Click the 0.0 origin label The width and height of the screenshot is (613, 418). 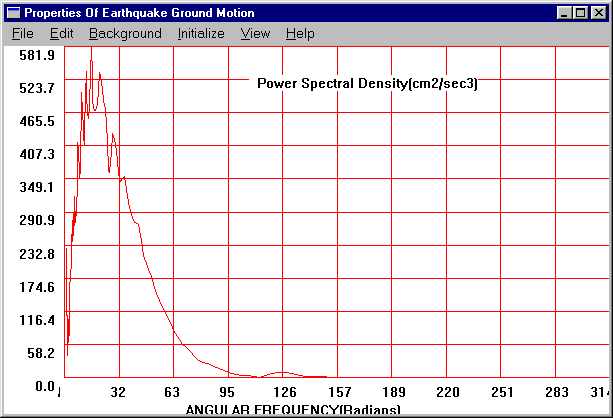pos(43,386)
